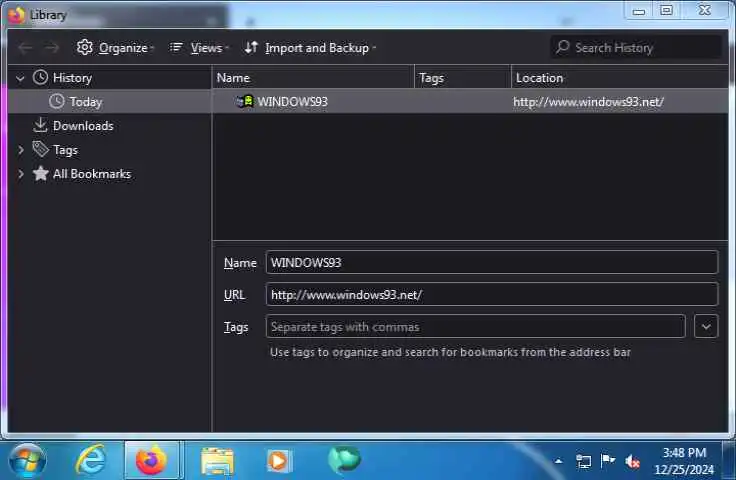
Task: Click the Search History field
Action: coord(636,47)
